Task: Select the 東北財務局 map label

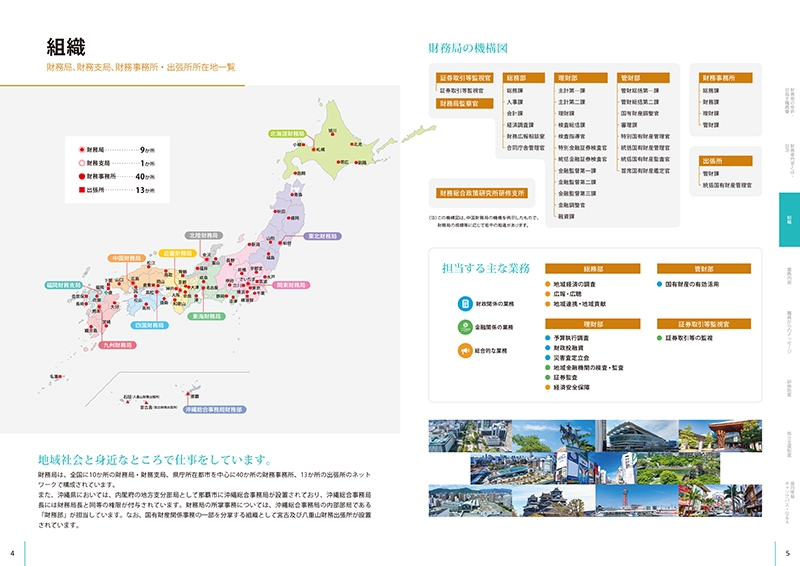Action: coord(322,236)
